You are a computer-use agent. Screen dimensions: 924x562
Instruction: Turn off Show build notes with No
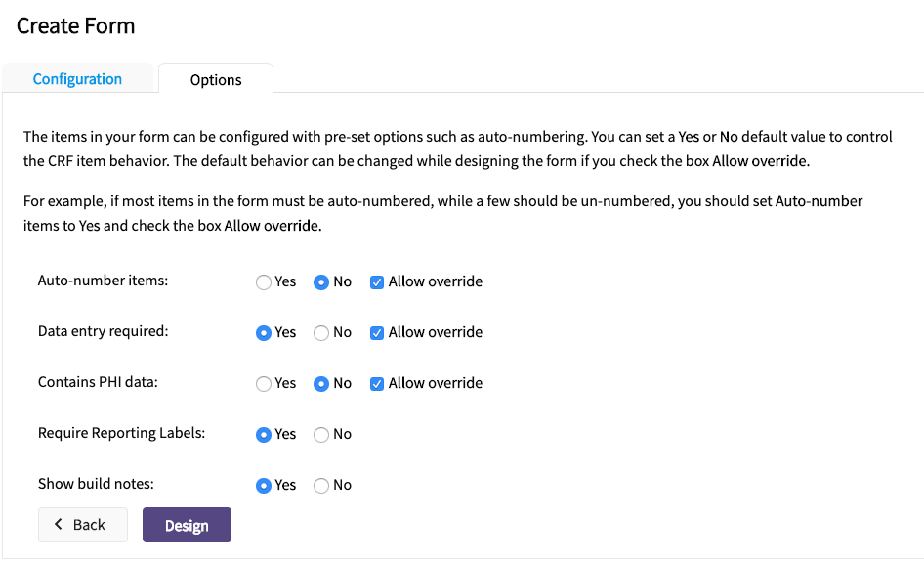click(321, 486)
